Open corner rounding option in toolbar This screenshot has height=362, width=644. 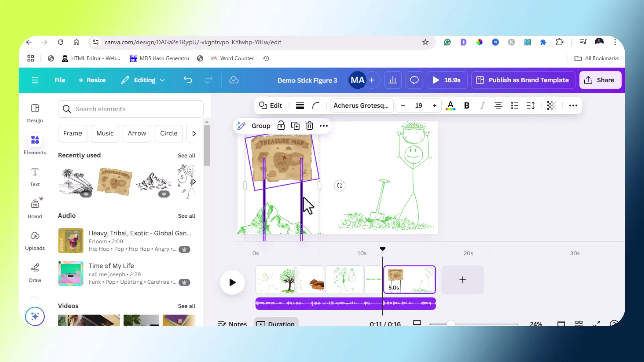pyautogui.click(x=316, y=106)
